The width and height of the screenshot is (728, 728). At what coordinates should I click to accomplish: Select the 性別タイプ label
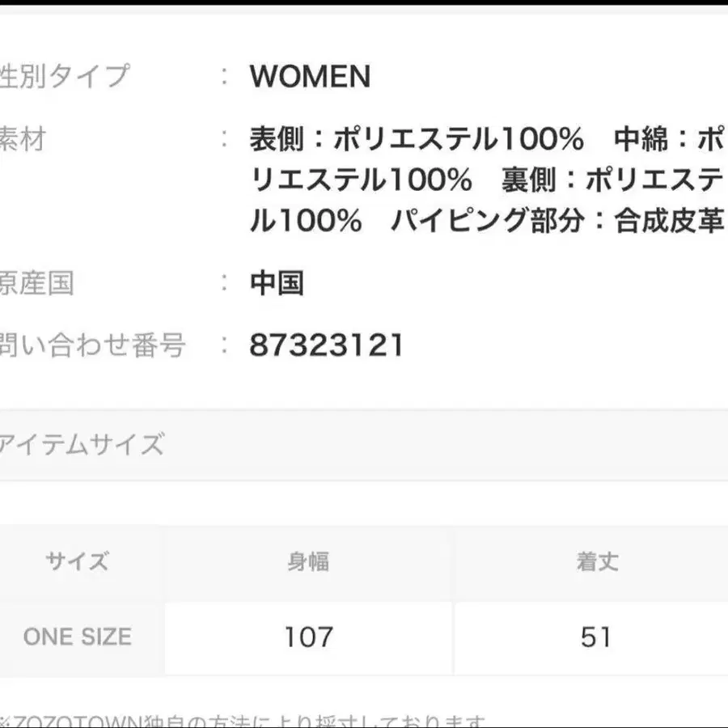65,76
